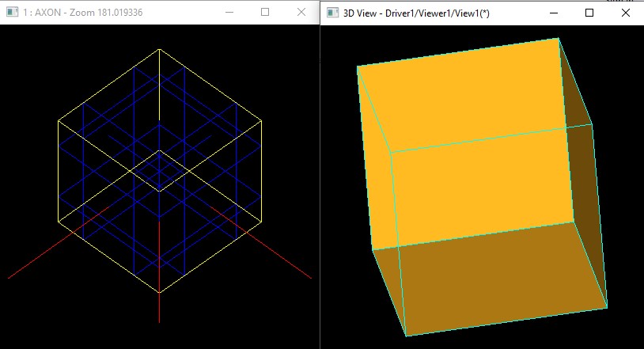Select the red vertical axis line
Screen dimensions: 644x349
[159, 310]
